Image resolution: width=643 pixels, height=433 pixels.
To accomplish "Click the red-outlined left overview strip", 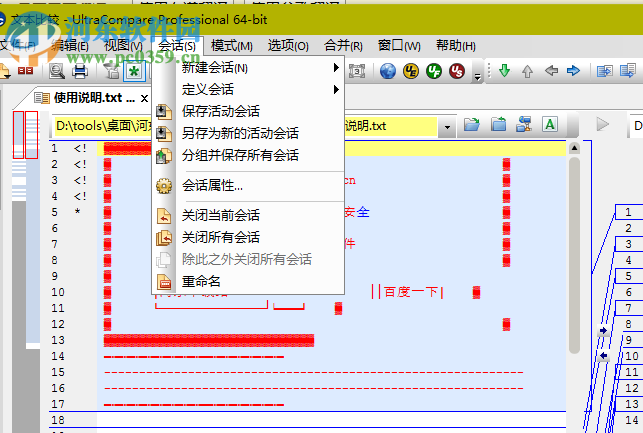I will (x=18, y=135).
